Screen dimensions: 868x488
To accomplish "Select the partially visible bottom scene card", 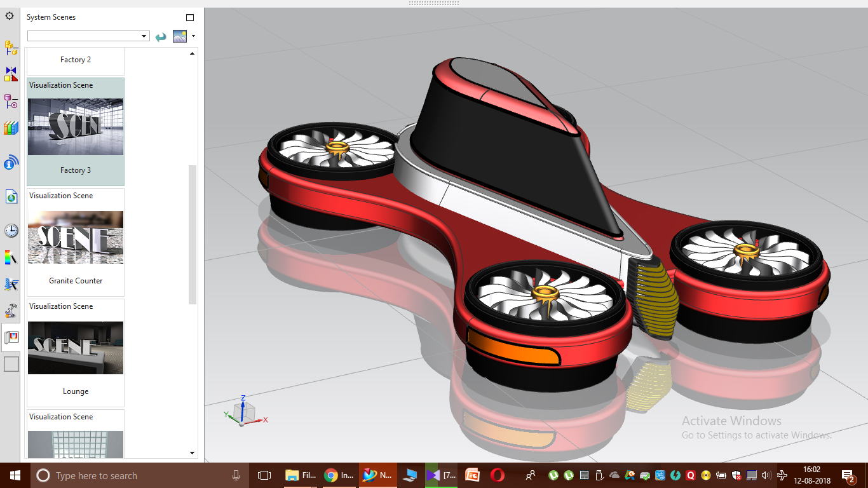I will point(76,433).
